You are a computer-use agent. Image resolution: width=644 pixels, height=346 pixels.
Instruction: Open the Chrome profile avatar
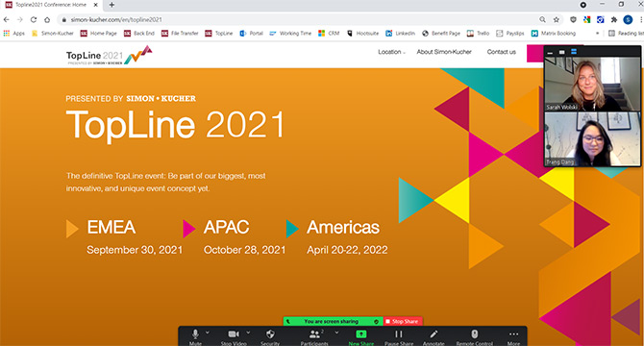click(628, 19)
